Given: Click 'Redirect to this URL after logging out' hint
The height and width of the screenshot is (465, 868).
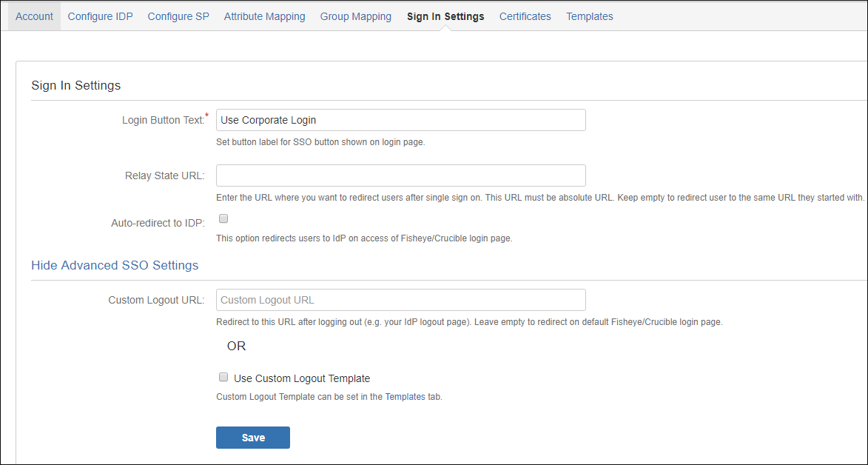Looking at the screenshot, I should [469, 322].
